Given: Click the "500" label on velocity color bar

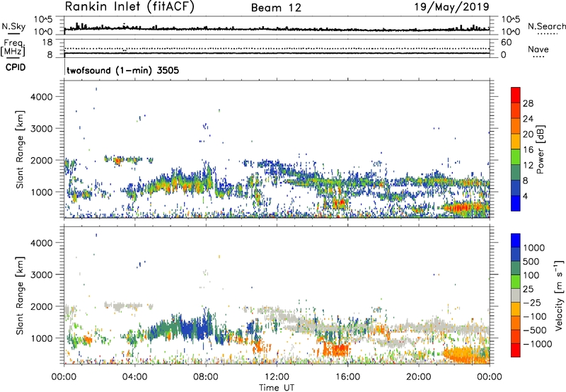Looking at the screenshot, I should pos(533,261).
